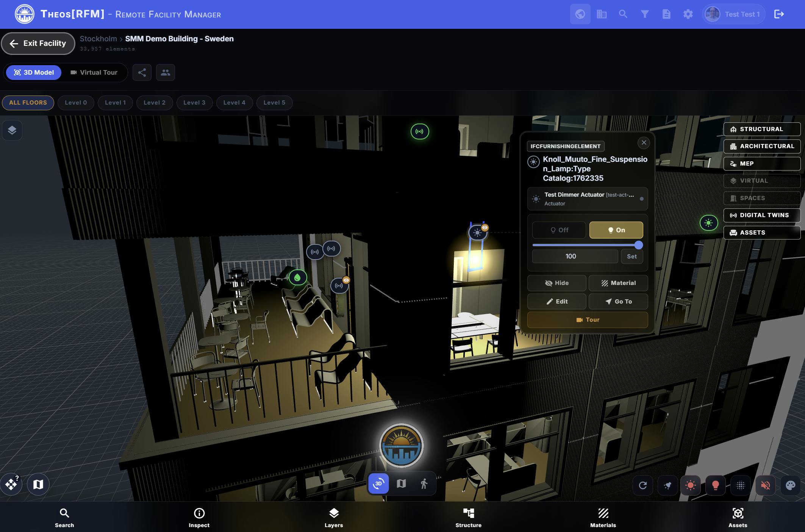805x532 pixels.
Task: Exit the facility
Action: [x=38, y=44]
